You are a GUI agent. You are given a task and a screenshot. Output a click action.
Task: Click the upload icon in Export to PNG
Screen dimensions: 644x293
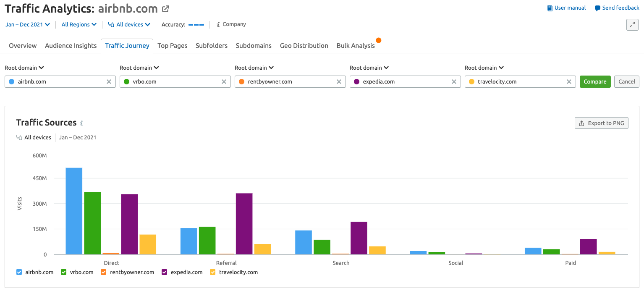[x=581, y=123]
